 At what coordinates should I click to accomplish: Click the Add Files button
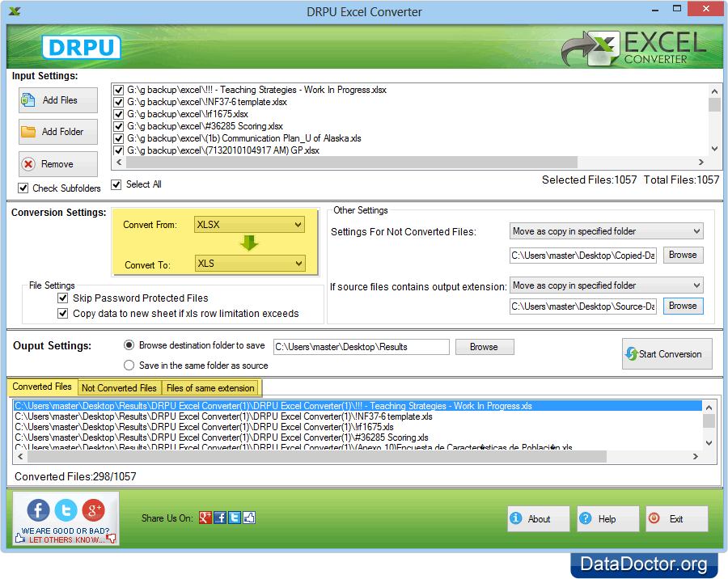(58, 100)
